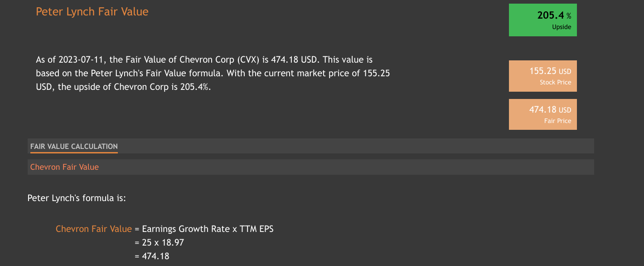Click the 'USD' unit beside 474.18 tile value
This screenshot has height=266, width=644.
pyautogui.click(x=565, y=110)
